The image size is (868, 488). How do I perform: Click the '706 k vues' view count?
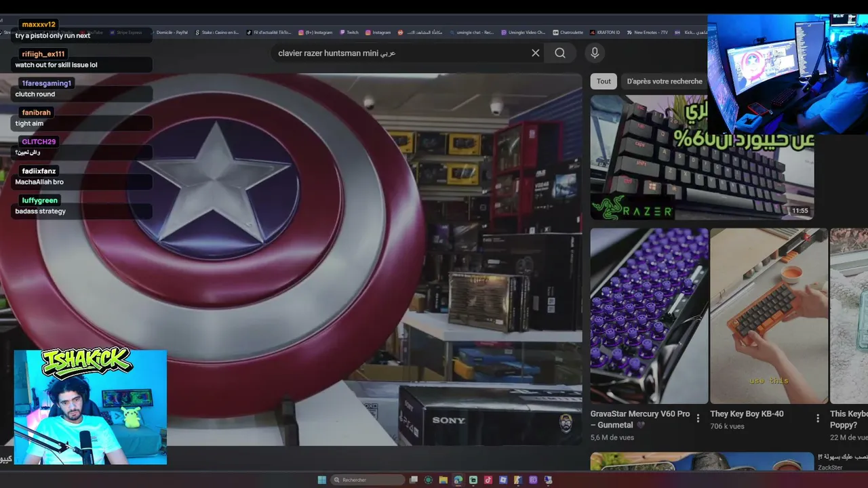click(727, 426)
